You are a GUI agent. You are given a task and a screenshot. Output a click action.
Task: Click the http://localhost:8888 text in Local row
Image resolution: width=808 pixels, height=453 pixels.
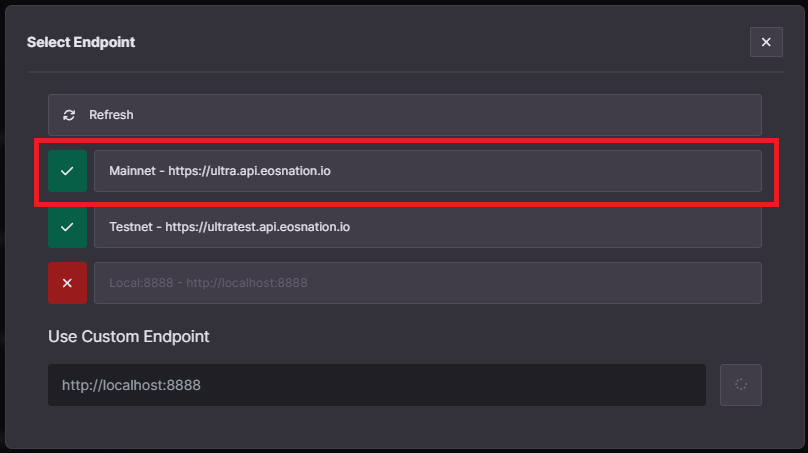tap(247, 283)
